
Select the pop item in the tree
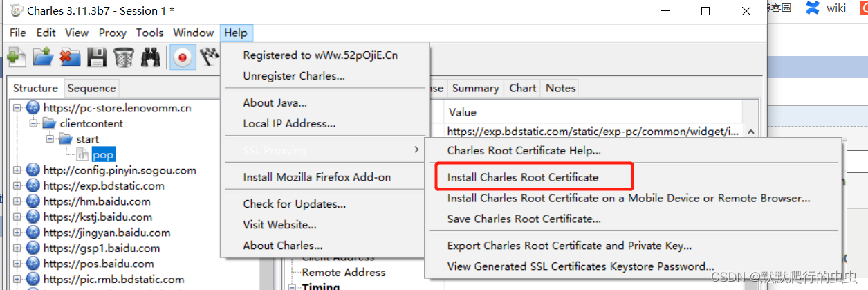pos(103,155)
